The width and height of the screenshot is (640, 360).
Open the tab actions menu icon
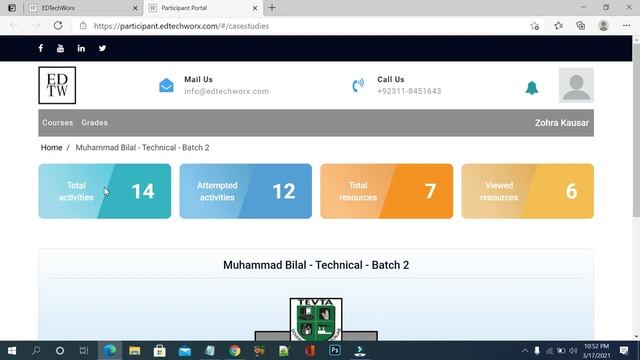point(12,8)
